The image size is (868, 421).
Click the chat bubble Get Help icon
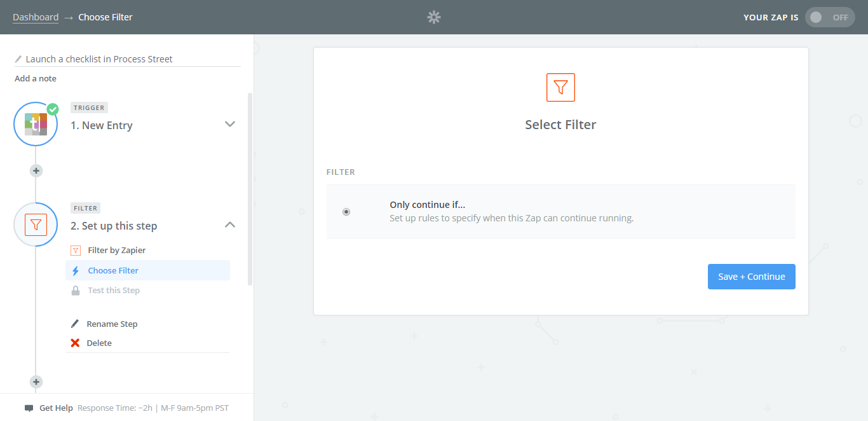[x=29, y=408]
